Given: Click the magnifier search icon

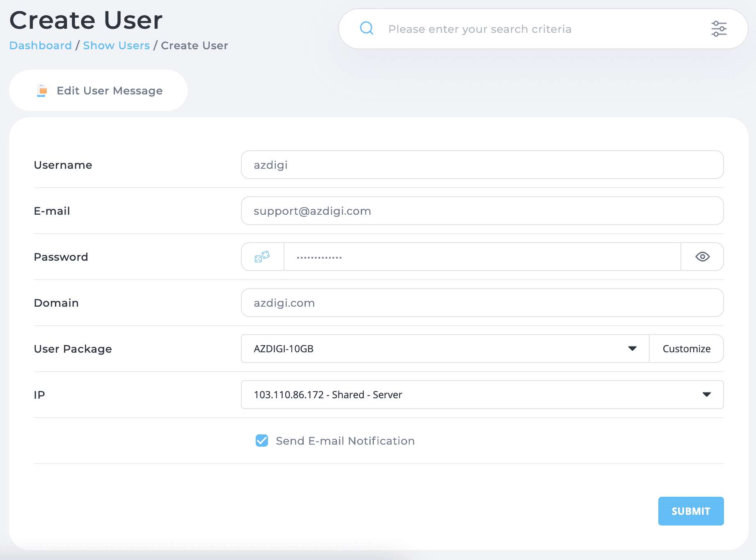Looking at the screenshot, I should [x=367, y=28].
